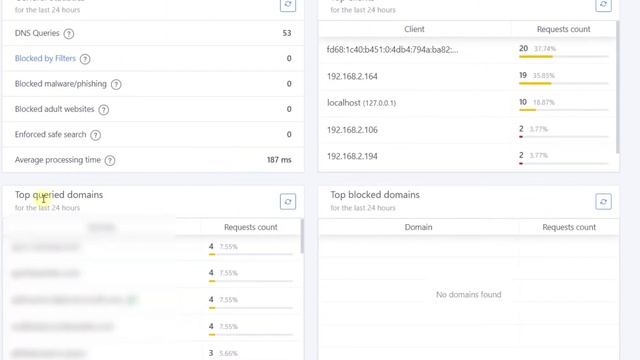Click the Top queried domains scrollbar
This screenshot has width=640, height=360.
(302, 236)
